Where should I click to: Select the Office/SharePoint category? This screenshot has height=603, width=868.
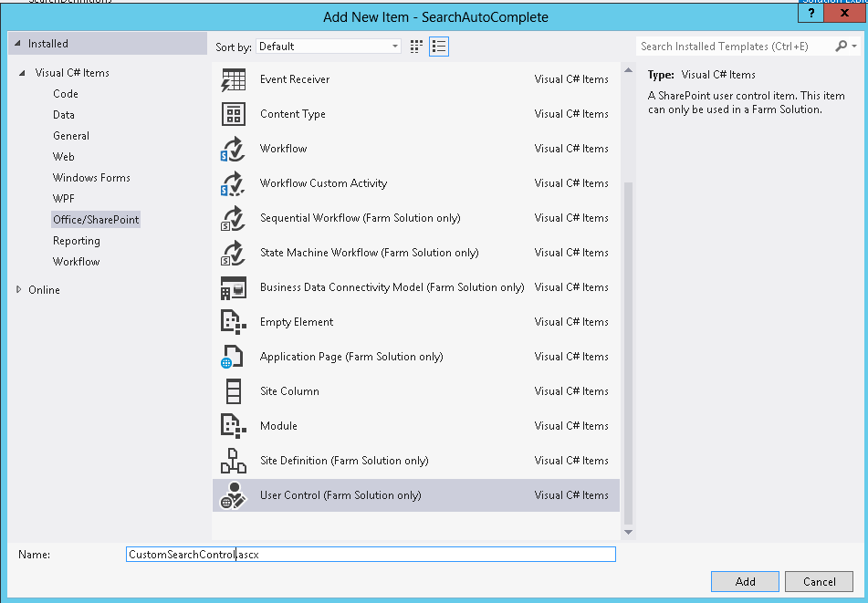[96, 220]
